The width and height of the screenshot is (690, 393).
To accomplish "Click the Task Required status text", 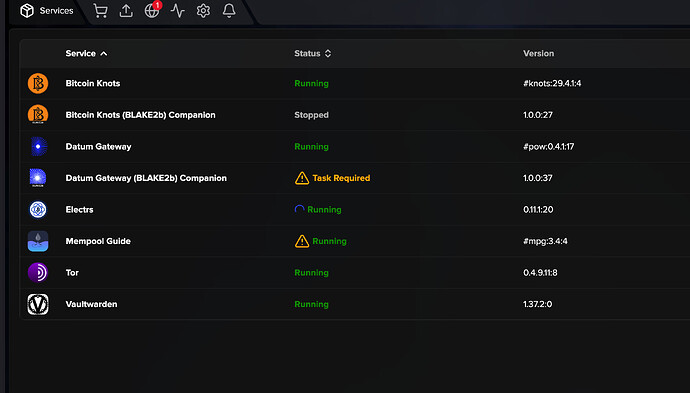I will coord(341,178).
